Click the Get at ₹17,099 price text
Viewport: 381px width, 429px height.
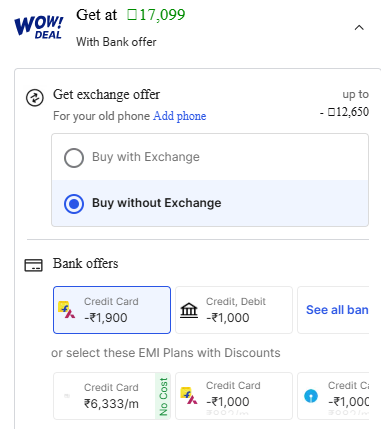tap(131, 15)
